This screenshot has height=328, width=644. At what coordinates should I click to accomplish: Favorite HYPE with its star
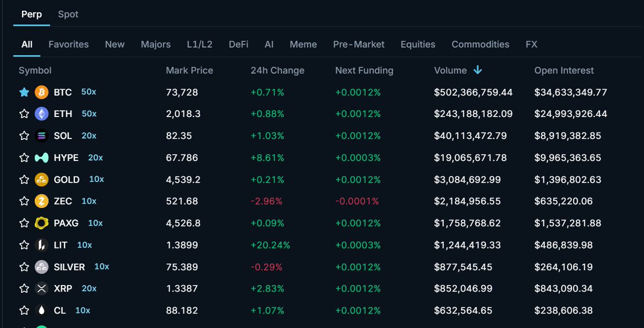[24, 158]
